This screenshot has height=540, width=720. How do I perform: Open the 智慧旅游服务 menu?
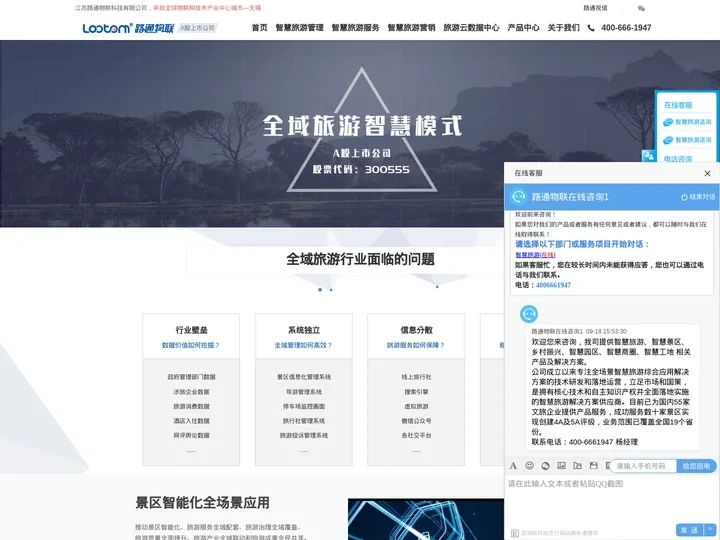tap(355, 28)
